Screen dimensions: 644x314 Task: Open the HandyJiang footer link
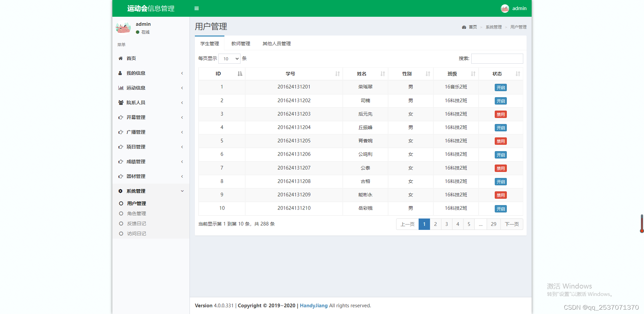pyautogui.click(x=314, y=306)
